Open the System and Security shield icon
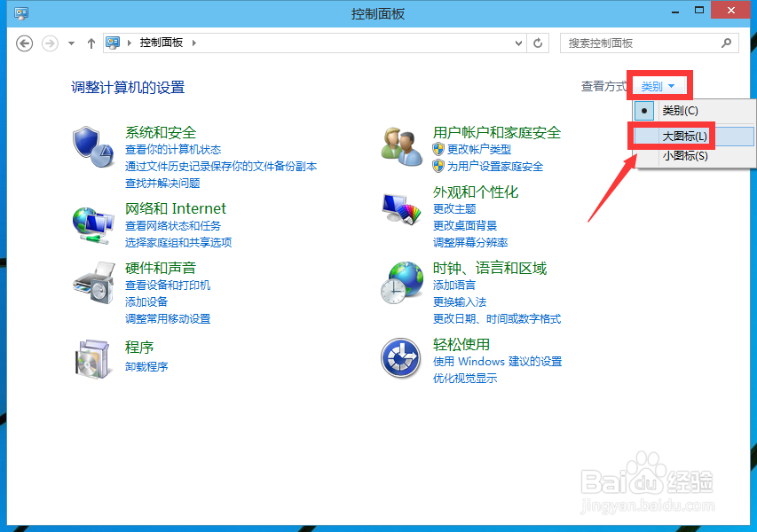This screenshot has height=532, width=757. tap(93, 146)
